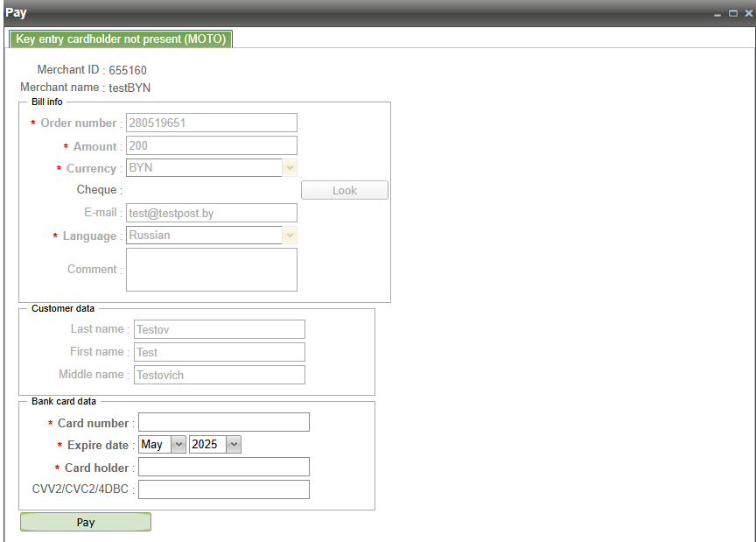Screen dimensions: 756x542
Task: Click inside the Comment text area
Action: (212, 270)
